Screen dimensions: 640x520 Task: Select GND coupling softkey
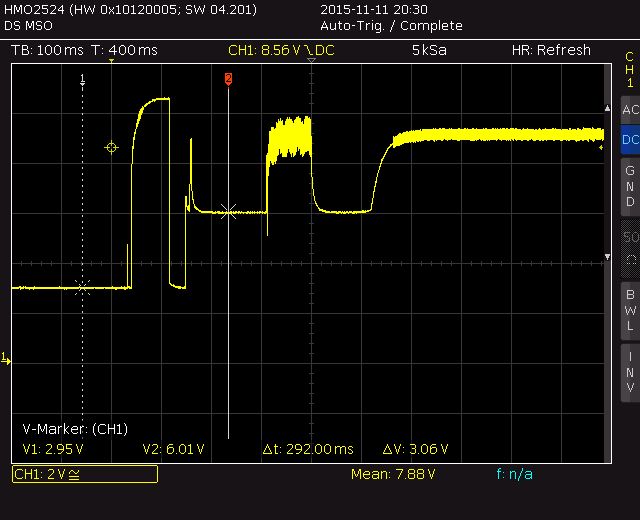pos(630,186)
